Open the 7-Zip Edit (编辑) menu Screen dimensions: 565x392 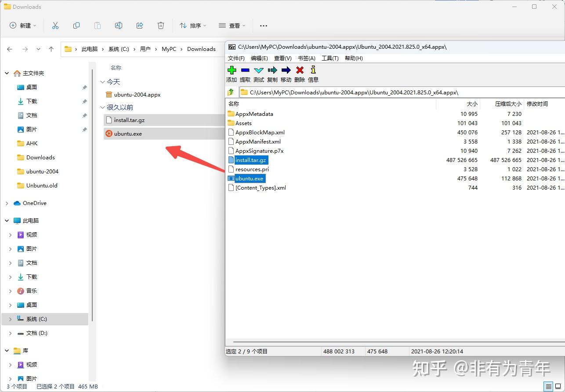(259, 58)
